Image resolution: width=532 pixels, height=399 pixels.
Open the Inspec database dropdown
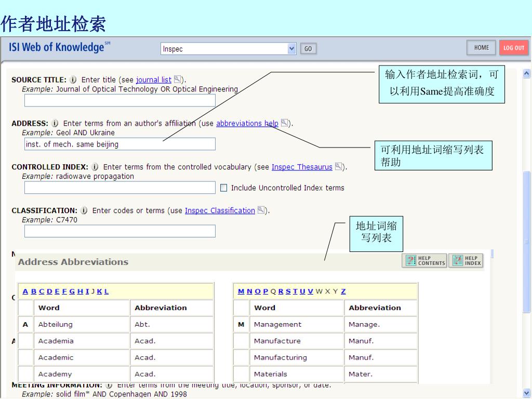291,49
